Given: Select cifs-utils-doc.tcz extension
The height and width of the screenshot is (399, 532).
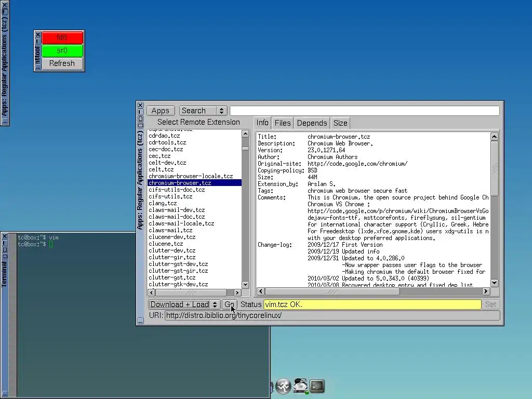Looking at the screenshot, I should click(194, 190).
